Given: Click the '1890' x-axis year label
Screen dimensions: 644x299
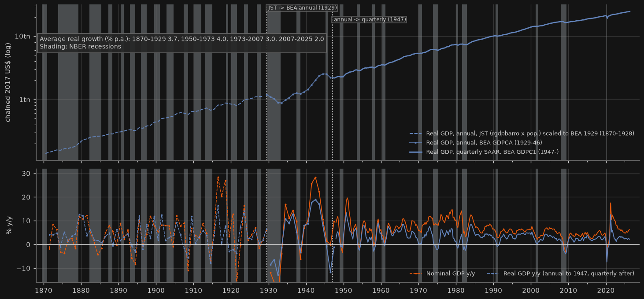Looking at the screenshot, I should tap(118, 291).
